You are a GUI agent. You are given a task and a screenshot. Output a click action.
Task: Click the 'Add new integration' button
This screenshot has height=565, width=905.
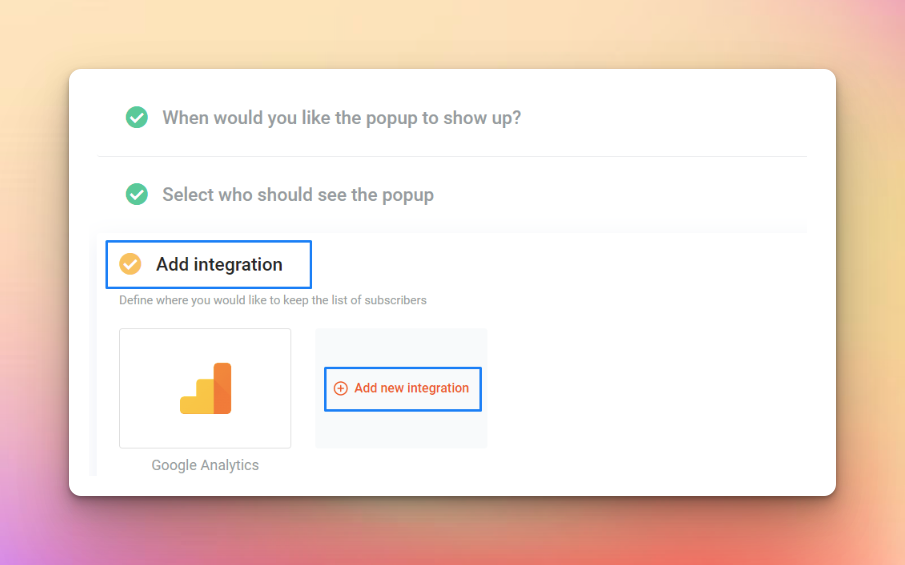point(403,389)
